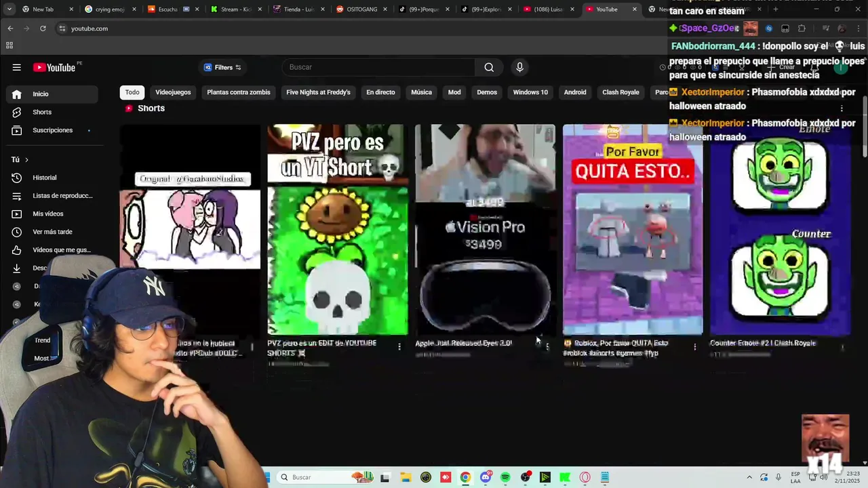Open Suscripciones in the sidebar
868x488 pixels.
pyautogui.click(x=52, y=130)
